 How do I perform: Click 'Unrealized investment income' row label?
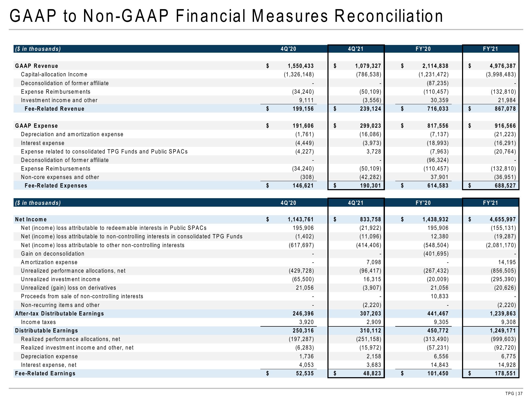61,279
